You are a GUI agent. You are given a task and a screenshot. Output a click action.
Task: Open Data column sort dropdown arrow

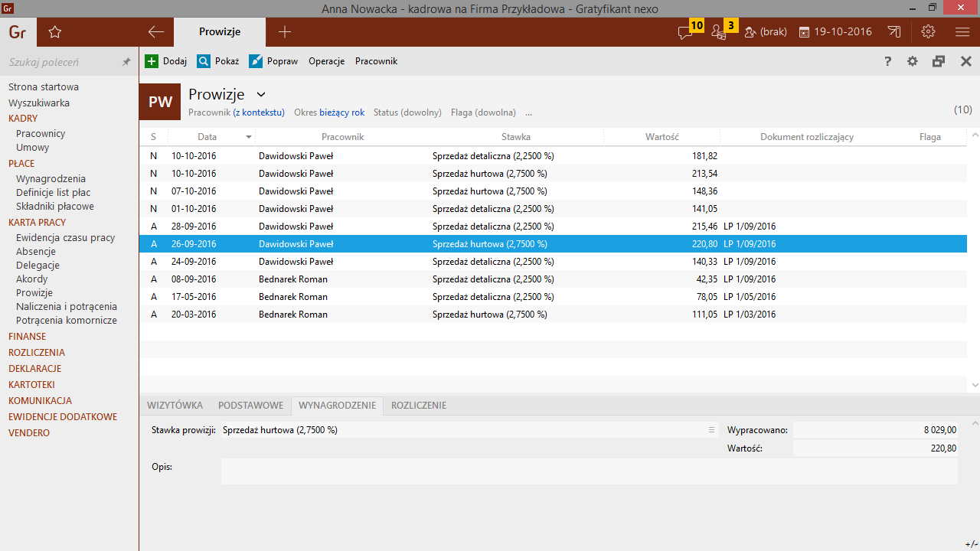coord(249,137)
